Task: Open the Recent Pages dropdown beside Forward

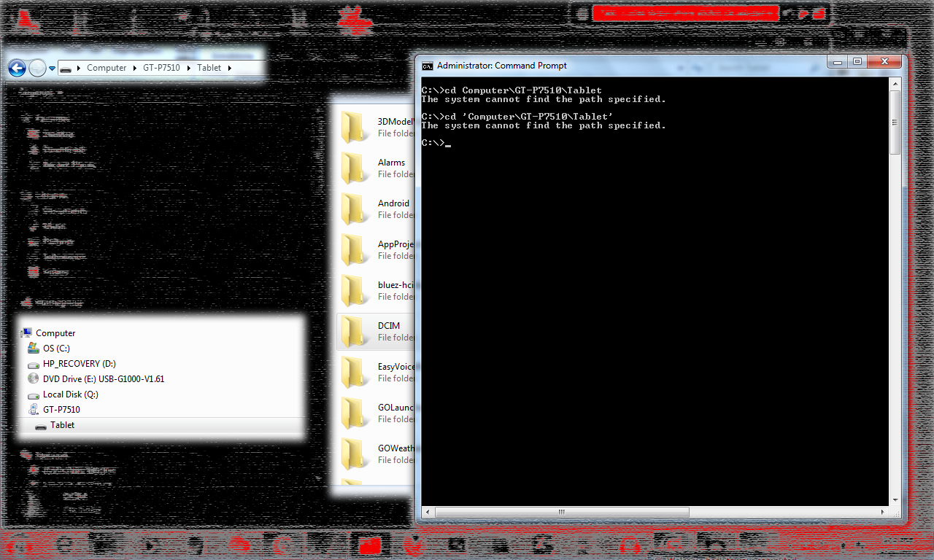Action: coord(52,69)
